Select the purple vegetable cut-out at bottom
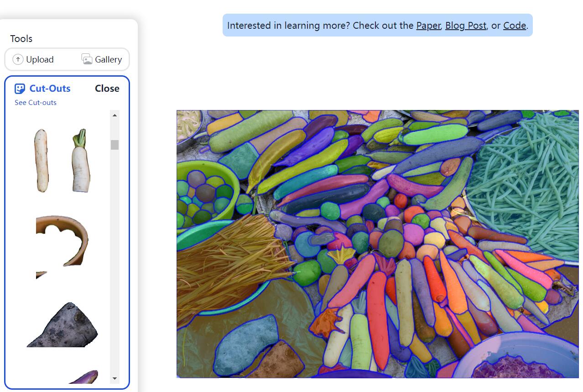The height and width of the screenshot is (392, 583). point(84,377)
